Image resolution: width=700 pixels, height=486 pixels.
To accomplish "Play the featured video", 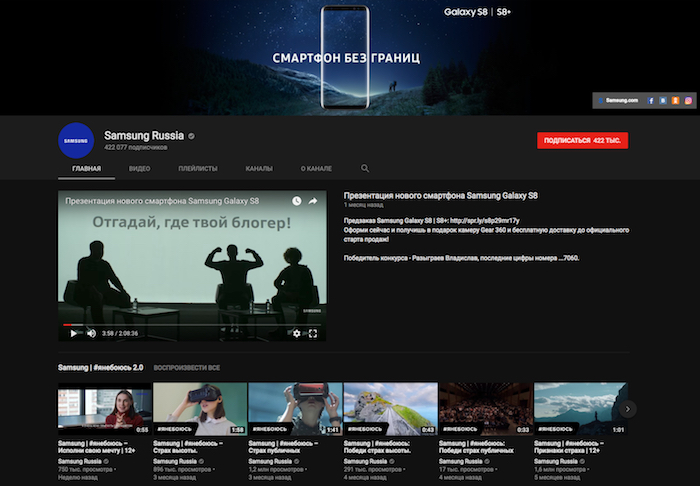I will pos(73,333).
